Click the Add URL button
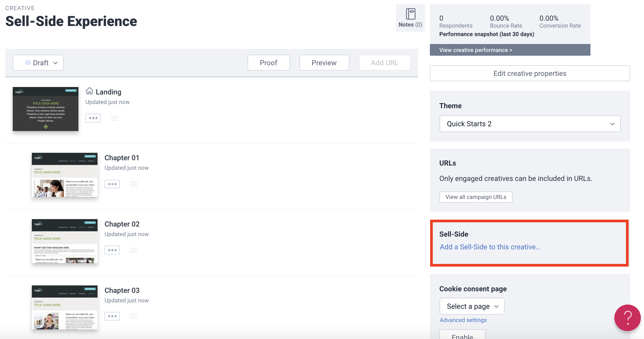The height and width of the screenshot is (339, 644). [x=385, y=63]
